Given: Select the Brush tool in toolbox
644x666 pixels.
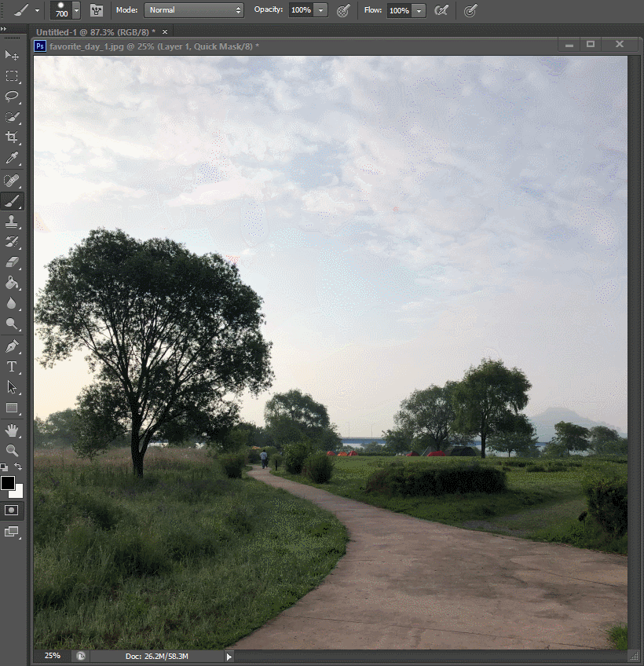Looking at the screenshot, I should pos(12,201).
